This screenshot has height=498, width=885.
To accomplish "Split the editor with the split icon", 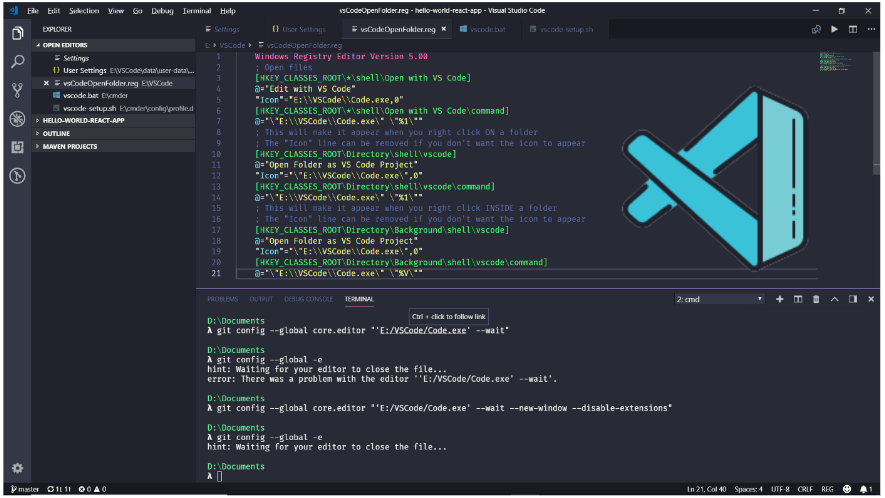I will point(853,29).
